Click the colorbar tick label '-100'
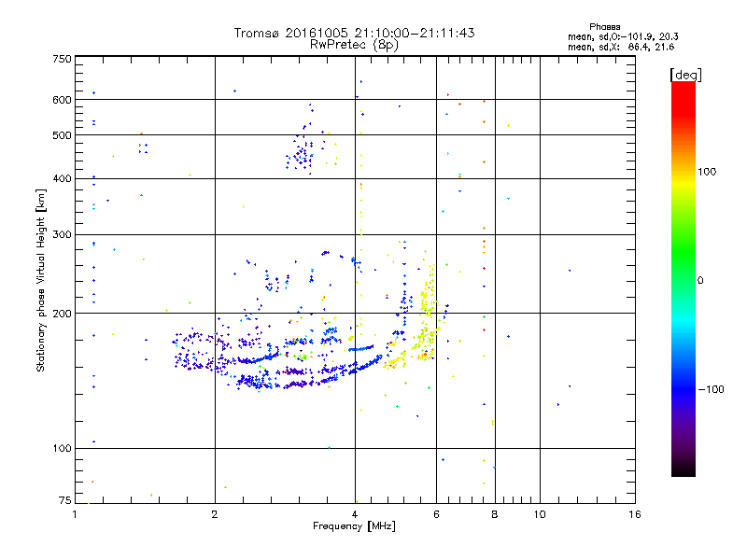This screenshot has width=747, height=560. [711, 389]
